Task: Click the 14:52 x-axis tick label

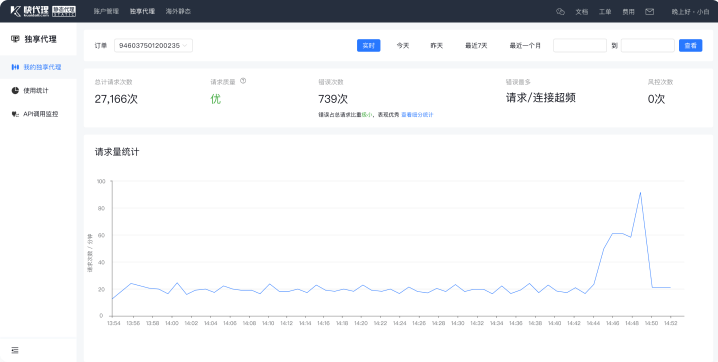Action: tap(670, 323)
